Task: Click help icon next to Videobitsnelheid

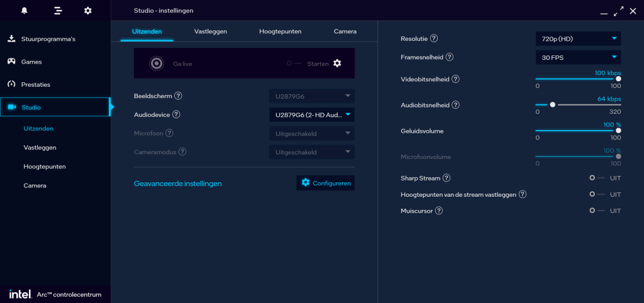Action: [x=455, y=79]
